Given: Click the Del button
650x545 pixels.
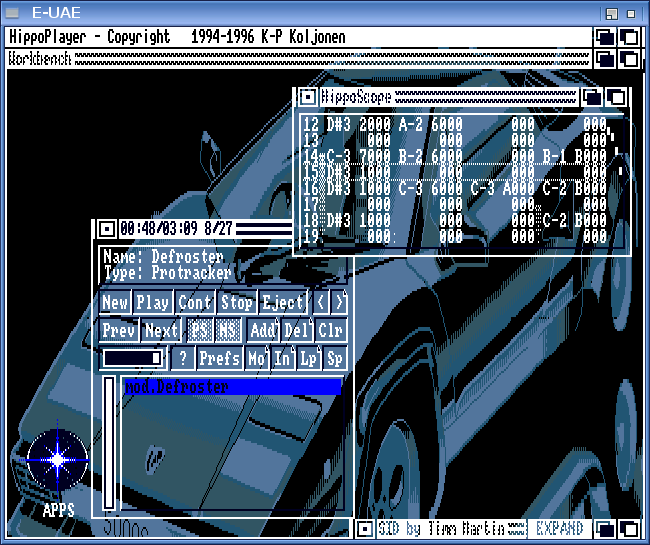Looking at the screenshot, I should coord(296,330).
